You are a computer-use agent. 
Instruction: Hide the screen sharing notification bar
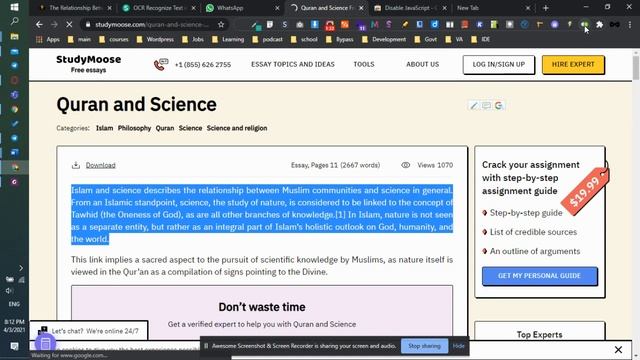(458, 346)
